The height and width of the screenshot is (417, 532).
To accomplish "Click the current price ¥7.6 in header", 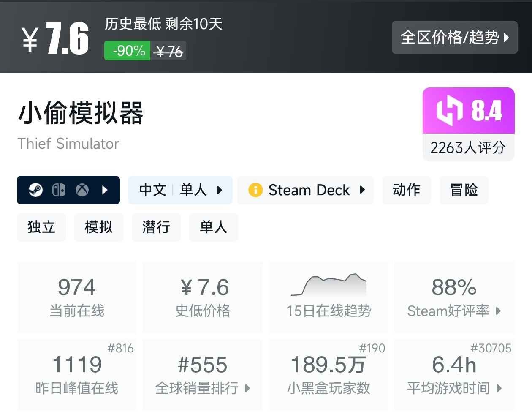I will (x=55, y=38).
